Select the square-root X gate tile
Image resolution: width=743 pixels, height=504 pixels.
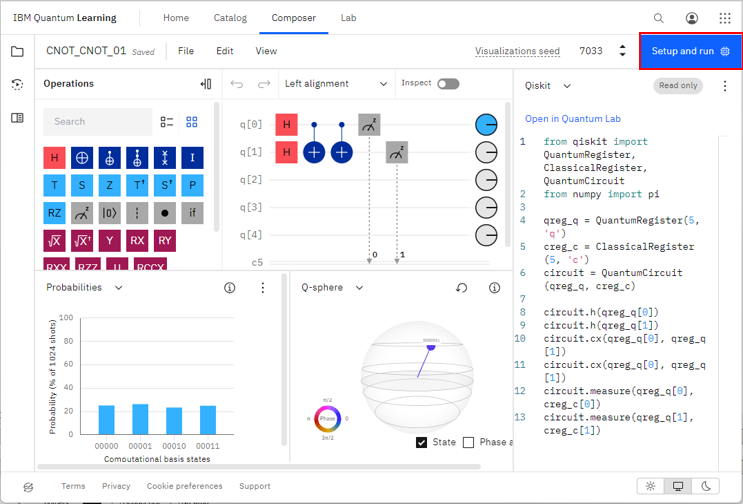click(x=54, y=241)
